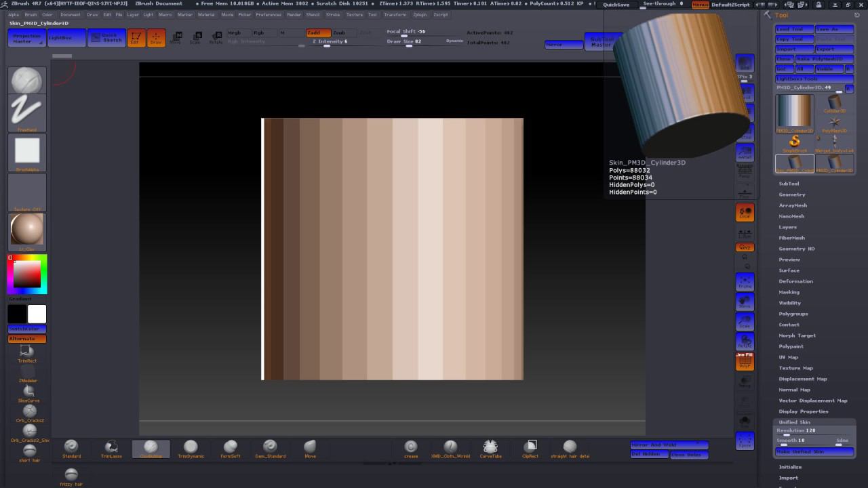Toggle Edit mode button

[x=136, y=38]
